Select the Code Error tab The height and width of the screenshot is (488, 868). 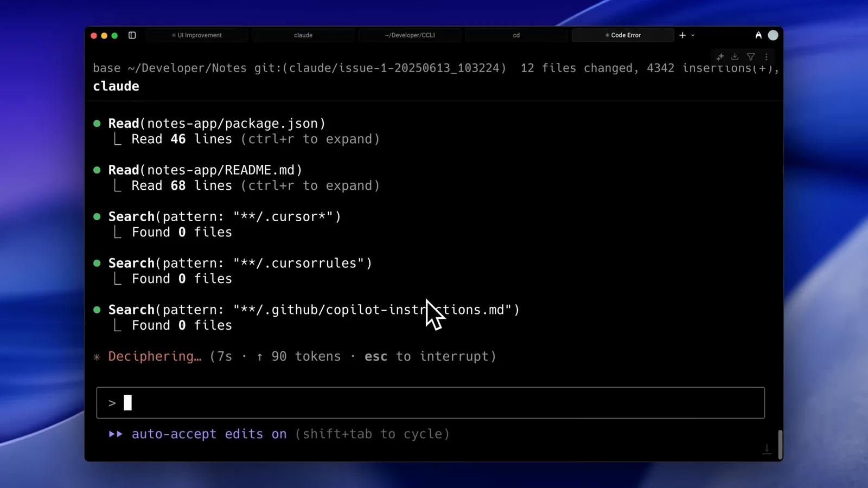click(623, 35)
